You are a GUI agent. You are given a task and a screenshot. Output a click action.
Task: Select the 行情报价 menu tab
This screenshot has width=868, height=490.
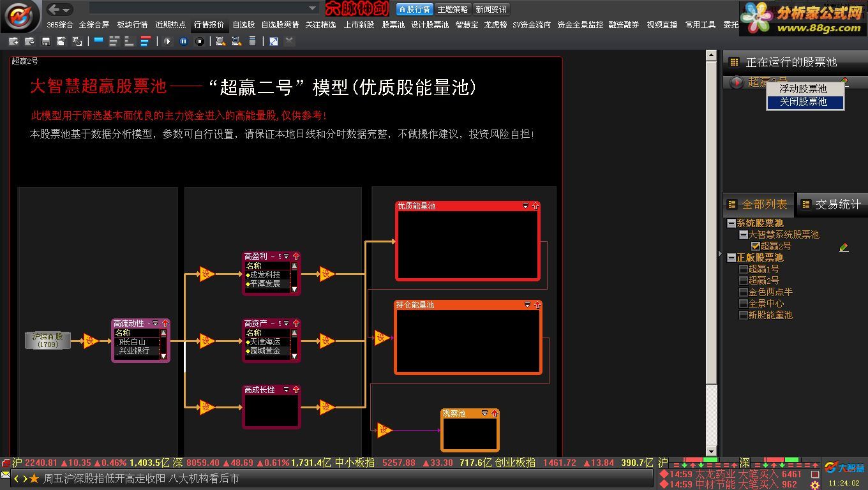tap(209, 25)
